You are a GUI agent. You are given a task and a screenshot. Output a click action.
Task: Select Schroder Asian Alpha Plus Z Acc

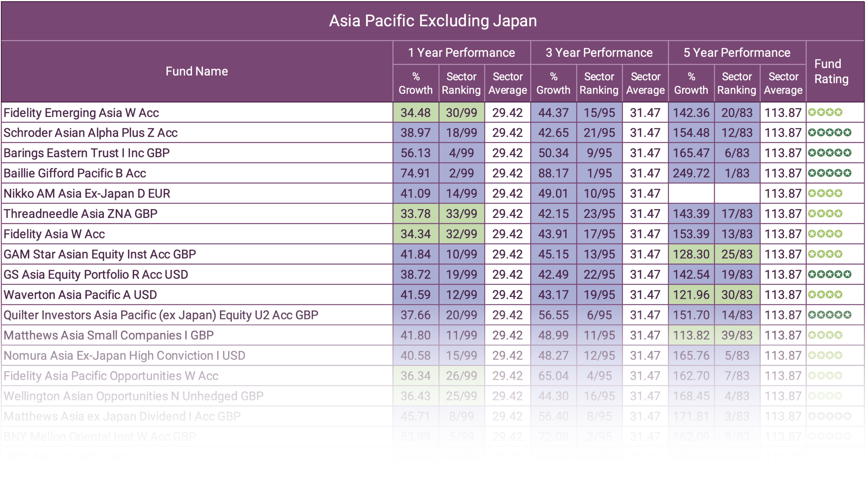(91, 133)
